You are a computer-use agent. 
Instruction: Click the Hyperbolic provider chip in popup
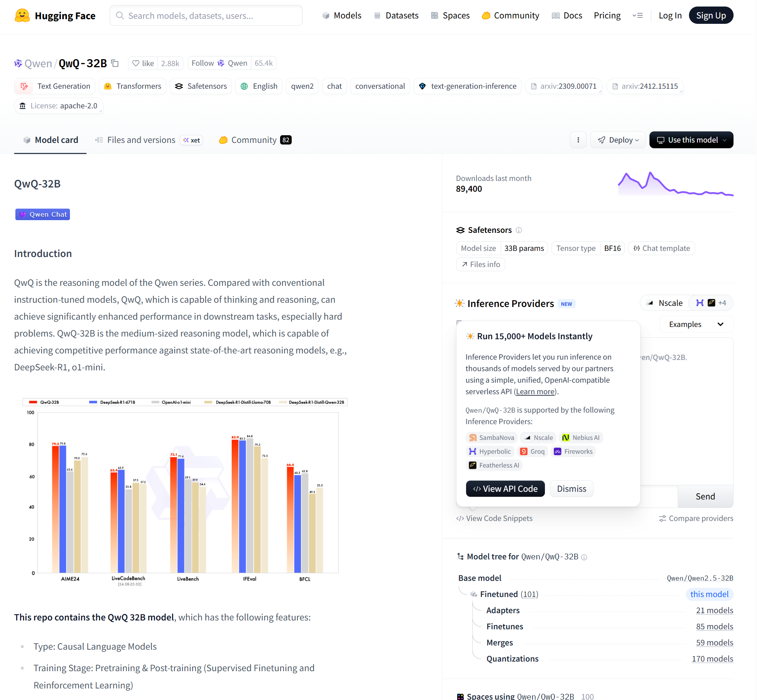[490, 451]
